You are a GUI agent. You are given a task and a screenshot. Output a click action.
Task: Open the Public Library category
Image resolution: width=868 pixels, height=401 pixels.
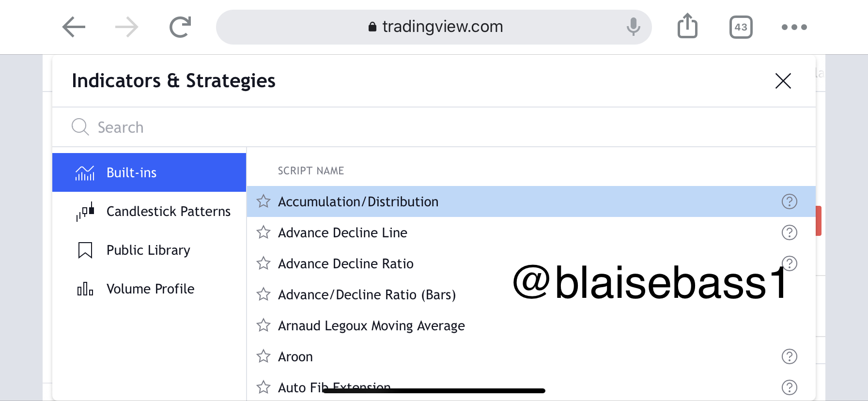(149, 250)
